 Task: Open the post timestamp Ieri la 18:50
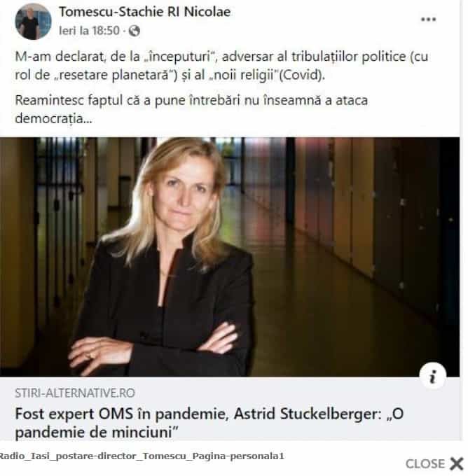tap(89, 31)
